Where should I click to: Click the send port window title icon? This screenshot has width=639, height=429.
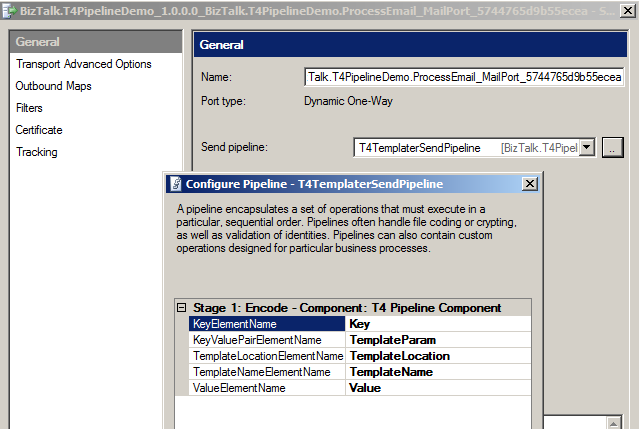tap(9, 11)
